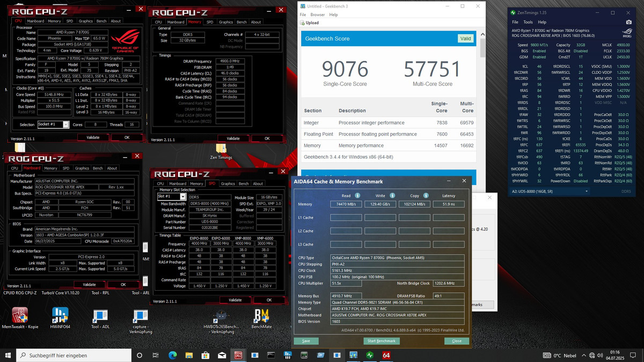
Task: Switch to About tab in CPU-Z Timings window
Action: pyautogui.click(x=256, y=22)
